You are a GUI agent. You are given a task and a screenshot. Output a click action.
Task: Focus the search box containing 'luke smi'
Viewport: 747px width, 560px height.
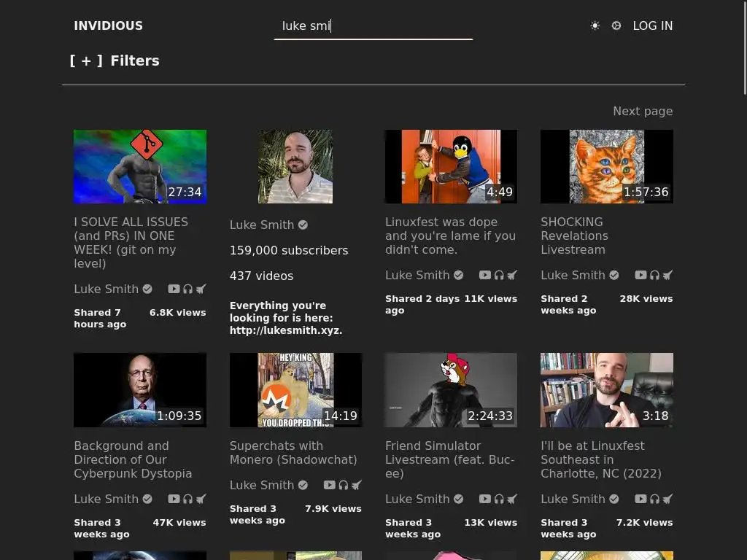pyautogui.click(x=373, y=27)
